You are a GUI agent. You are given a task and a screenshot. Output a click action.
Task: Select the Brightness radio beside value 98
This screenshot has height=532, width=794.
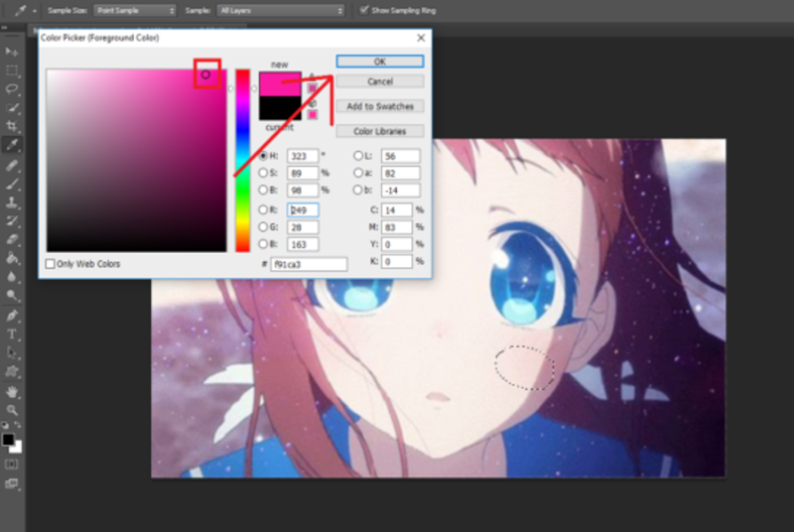tap(263, 190)
